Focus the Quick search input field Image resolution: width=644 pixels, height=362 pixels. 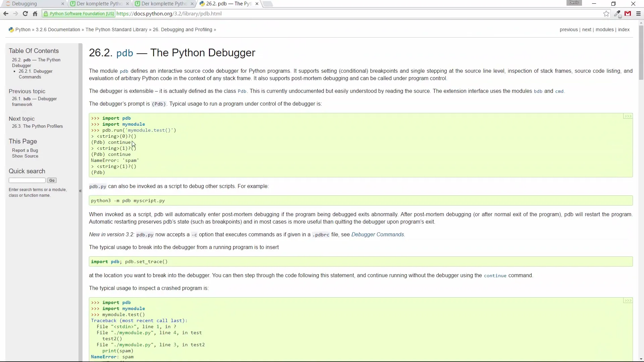(x=27, y=180)
